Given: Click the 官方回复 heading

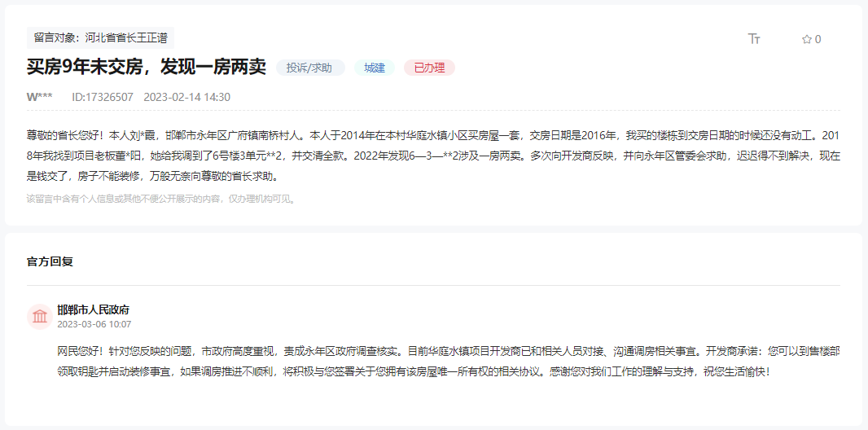Looking at the screenshot, I should point(50,261).
